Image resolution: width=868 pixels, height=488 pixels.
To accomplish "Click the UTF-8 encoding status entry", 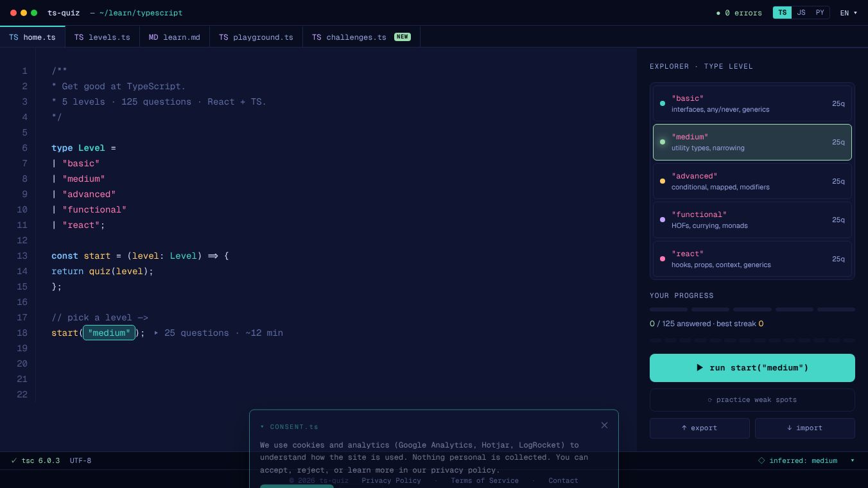I will coord(80,460).
